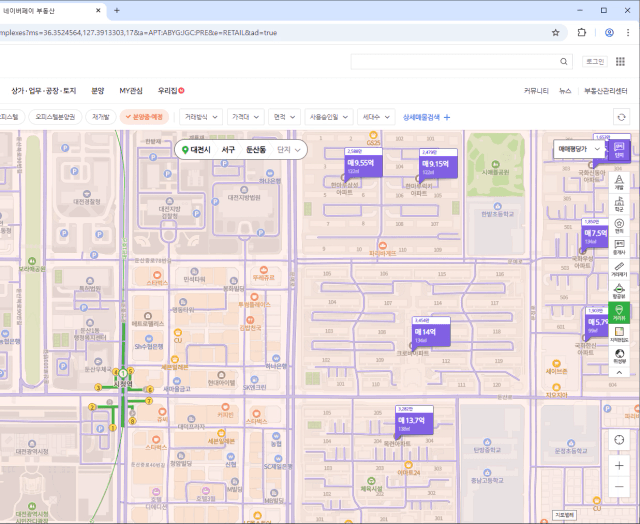Select the 매 13.7억 목련아파트 marker
640x524 pixels.
414,420
